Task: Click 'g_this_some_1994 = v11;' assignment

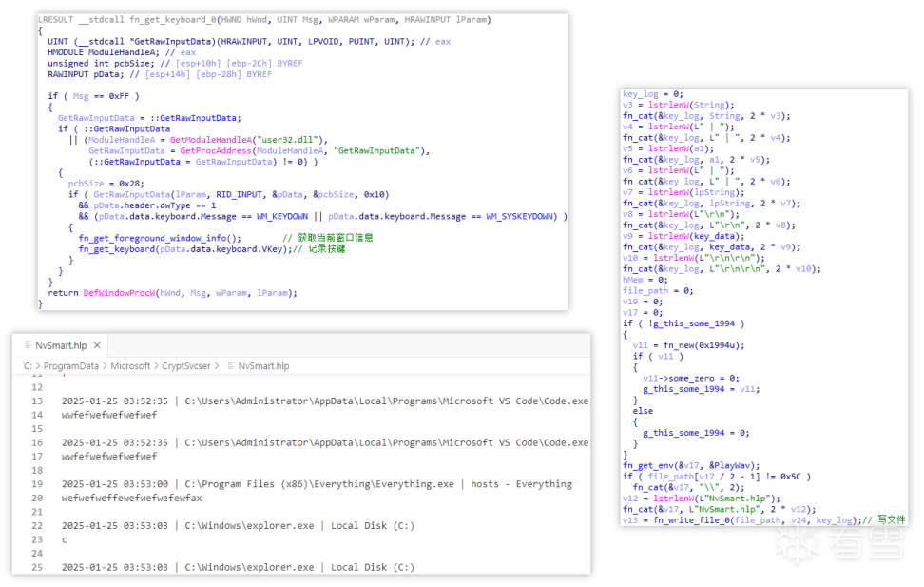Action: [x=702, y=389]
